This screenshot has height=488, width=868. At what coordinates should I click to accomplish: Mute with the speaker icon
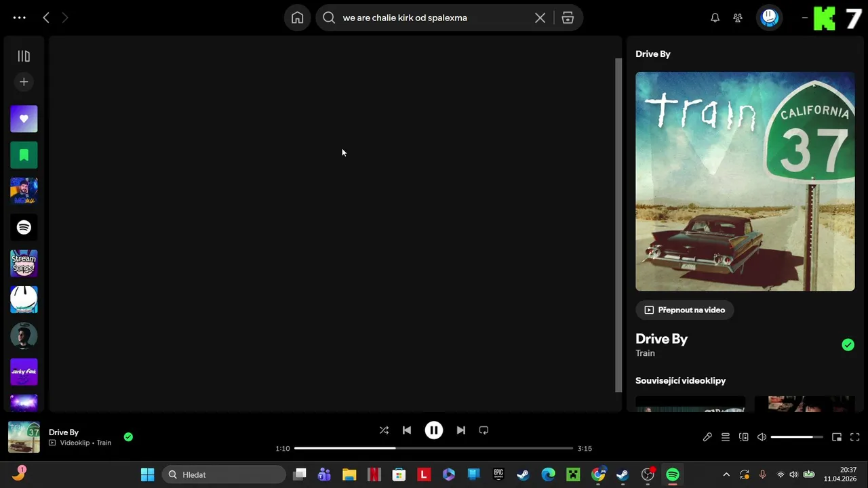click(x=762, y=437)
